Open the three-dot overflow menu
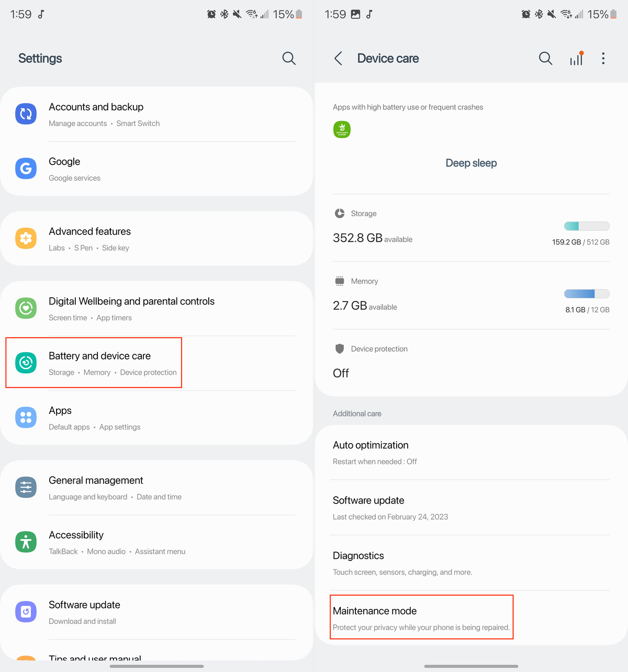628x672 pixels. point(603,59)
